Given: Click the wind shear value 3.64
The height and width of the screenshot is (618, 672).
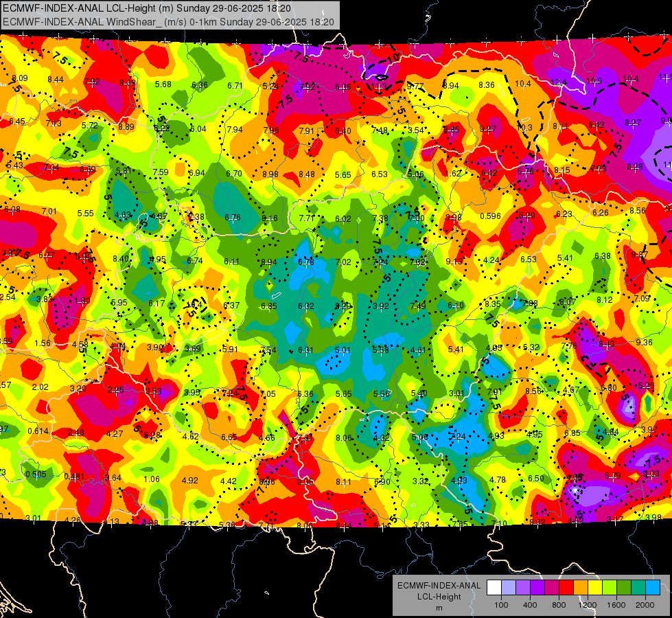Looking at the screenshot, I should pyautogui.click(x=113, y=478).
